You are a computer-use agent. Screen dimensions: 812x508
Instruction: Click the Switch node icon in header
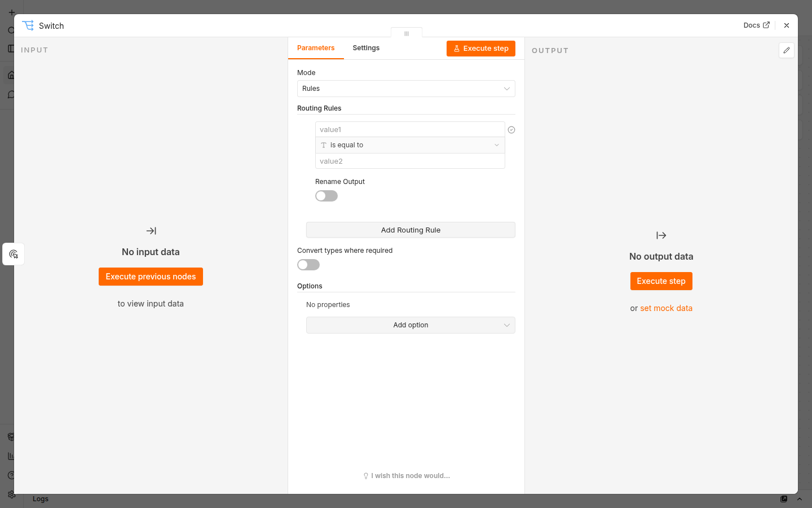tap(28, 25)
